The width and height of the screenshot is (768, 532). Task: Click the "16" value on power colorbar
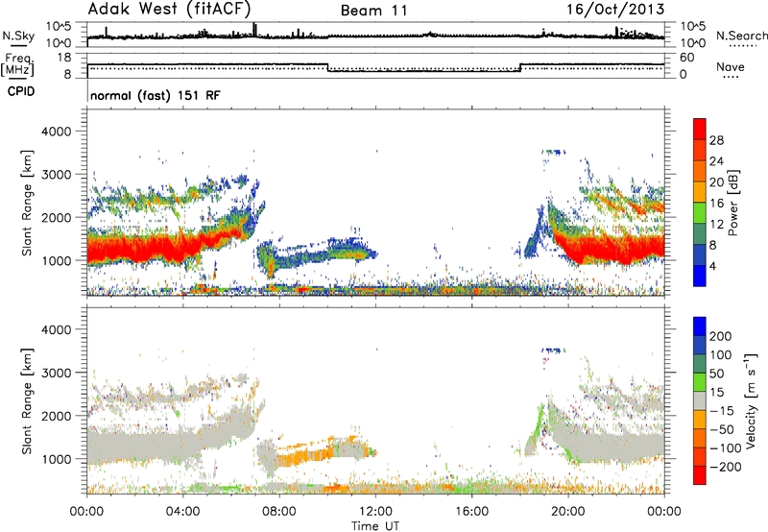(x=716, y=204)
